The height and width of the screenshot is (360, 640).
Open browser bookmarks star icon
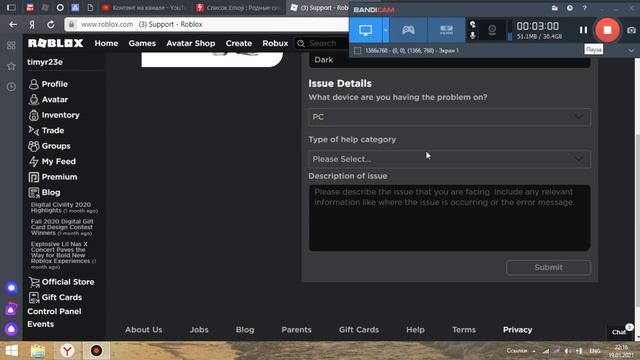click(11, 66)
